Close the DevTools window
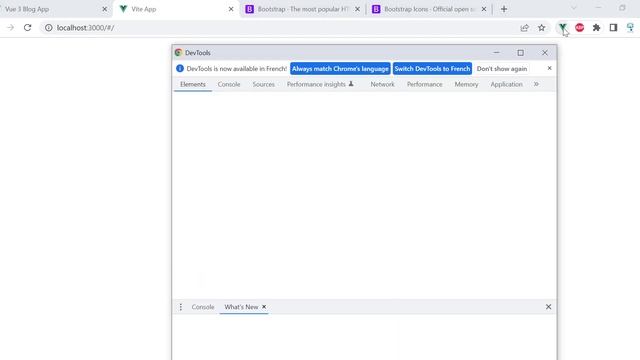Viewport: 640px width, 360px height. pyautogui.click(x=545, y=53)
